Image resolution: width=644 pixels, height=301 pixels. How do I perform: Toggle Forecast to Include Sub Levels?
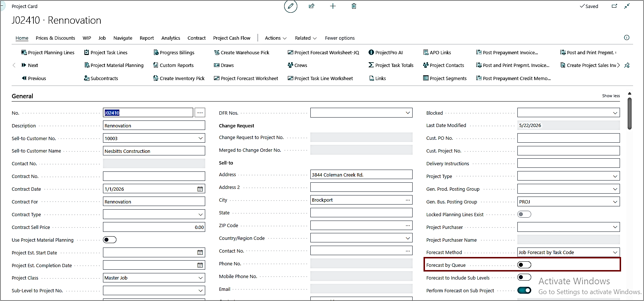pos(524,277)
